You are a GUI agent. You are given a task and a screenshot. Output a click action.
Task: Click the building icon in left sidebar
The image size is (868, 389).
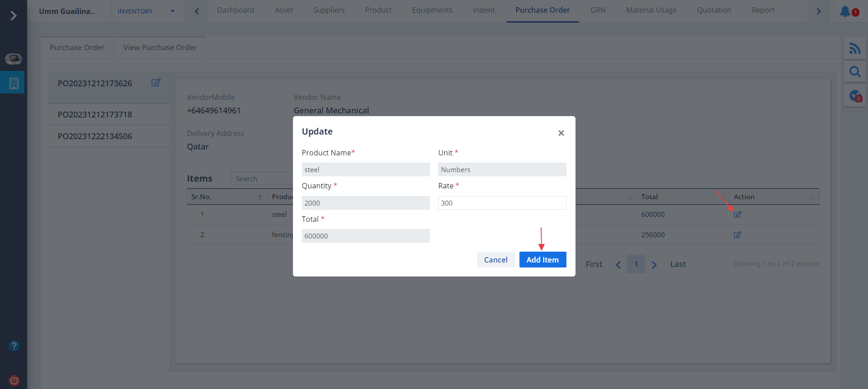click(14, 83)
